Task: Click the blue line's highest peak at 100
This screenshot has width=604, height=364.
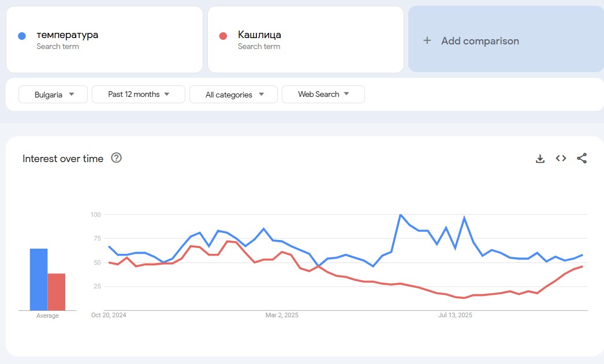Action: (x=400, y=215)
